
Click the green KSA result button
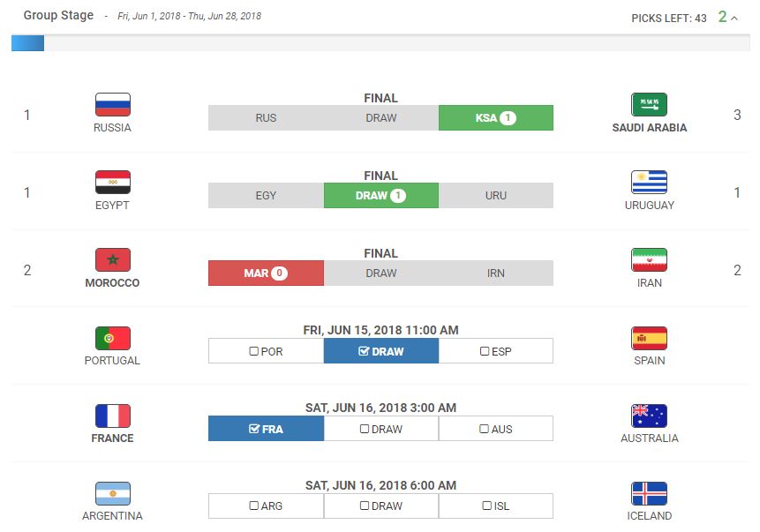[495, 118]
